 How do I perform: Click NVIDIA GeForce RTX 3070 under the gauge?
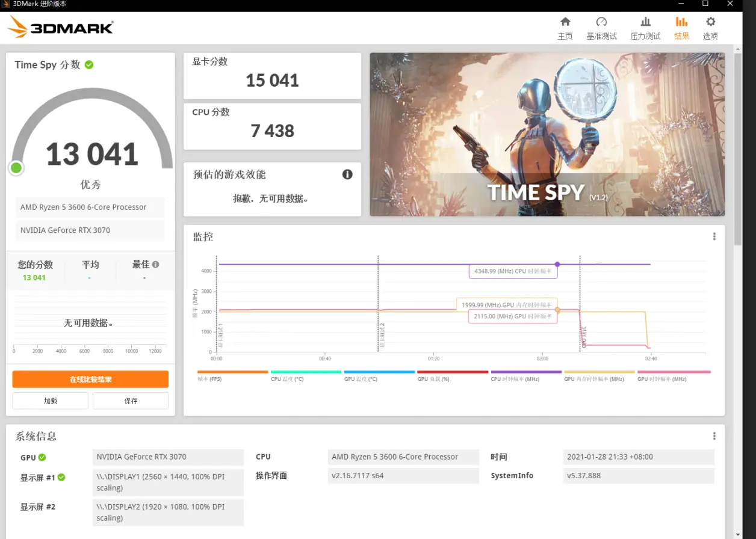click(90, 230)
